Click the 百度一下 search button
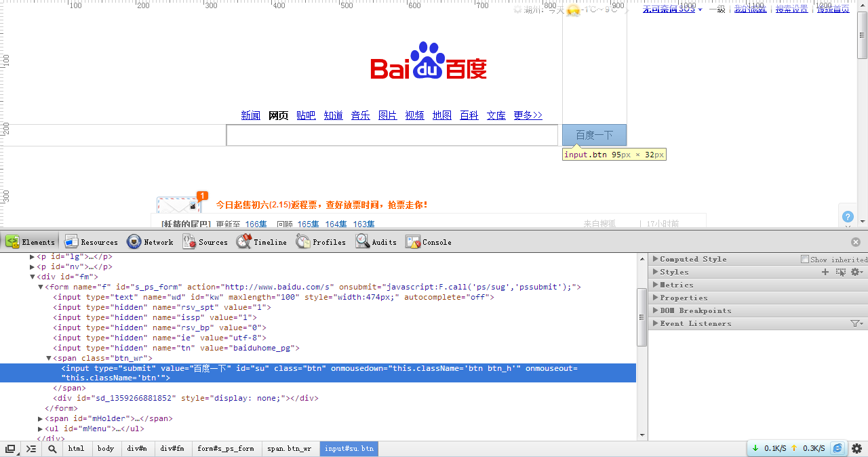Image resolution: width=868 pixels, height=457 pixels. (x=594, y=135)
